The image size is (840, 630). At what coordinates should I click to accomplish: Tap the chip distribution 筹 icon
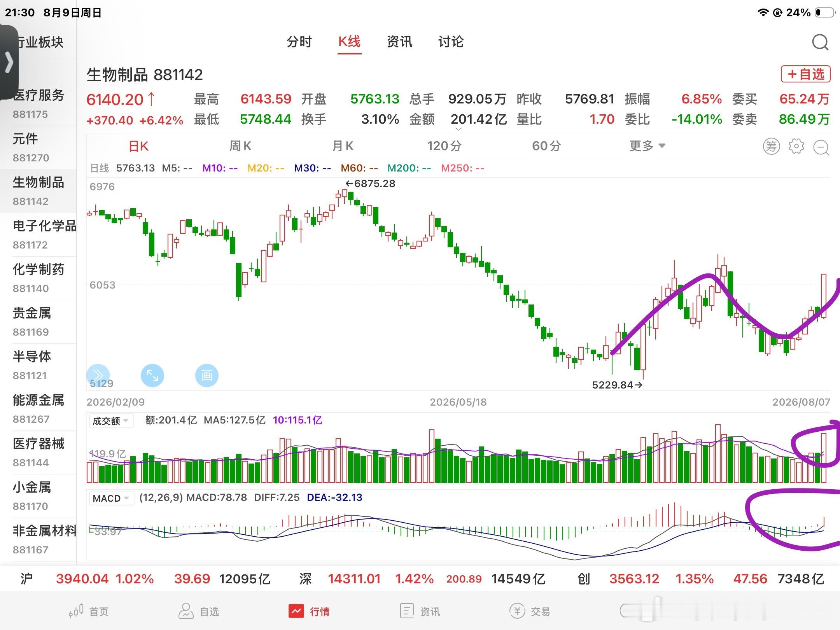coord(771,146)
